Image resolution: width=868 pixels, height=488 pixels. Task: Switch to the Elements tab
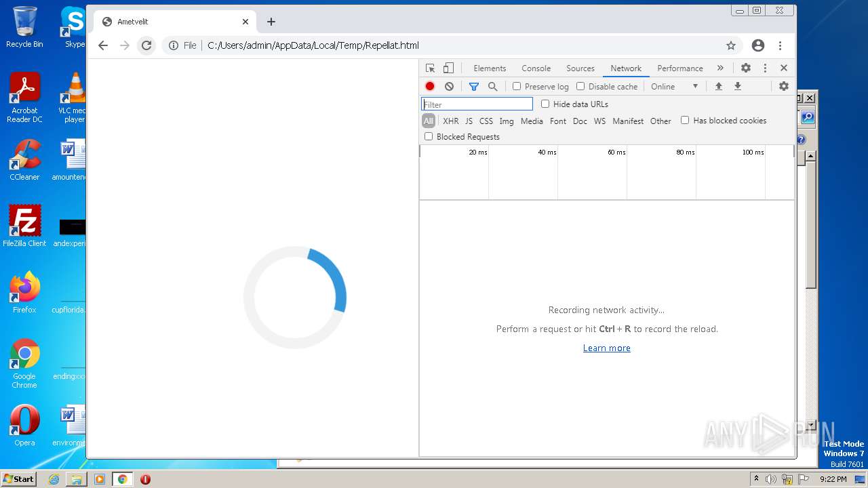pyautogui.click(x=490, y=68)
